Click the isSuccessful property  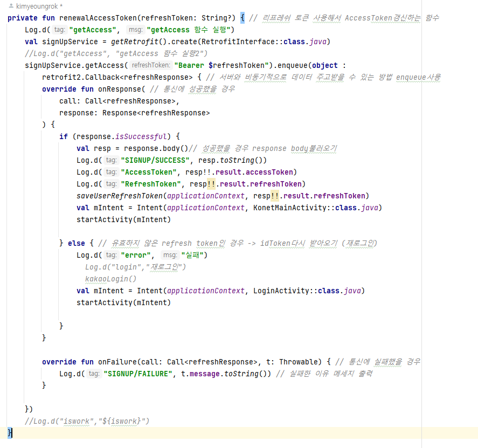tap(141, 136)
